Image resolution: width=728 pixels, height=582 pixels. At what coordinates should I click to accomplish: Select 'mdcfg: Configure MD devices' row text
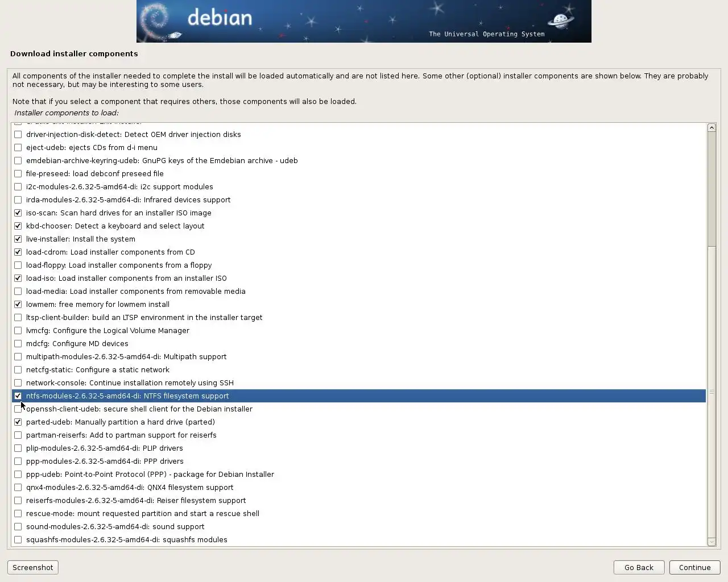[x=77, y=344]
